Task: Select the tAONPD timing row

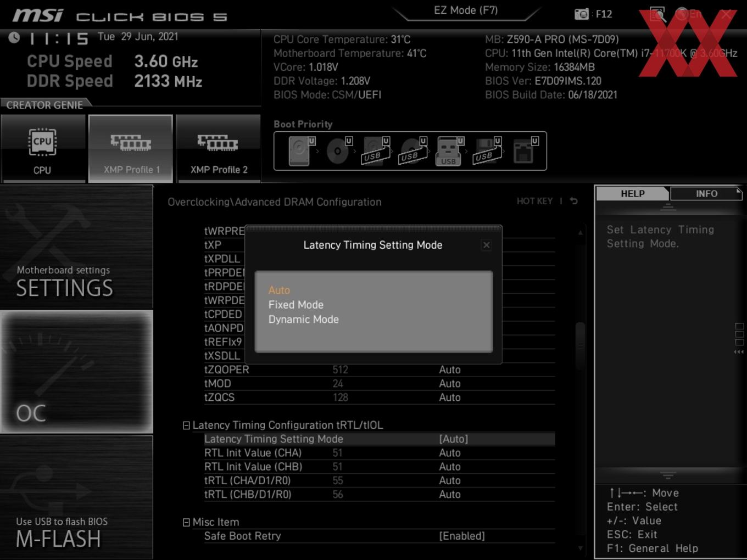Action: (x=224, y=328)
